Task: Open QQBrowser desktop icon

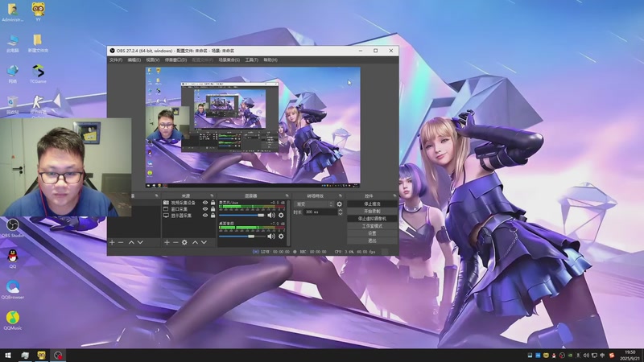Action: (12, 290)
